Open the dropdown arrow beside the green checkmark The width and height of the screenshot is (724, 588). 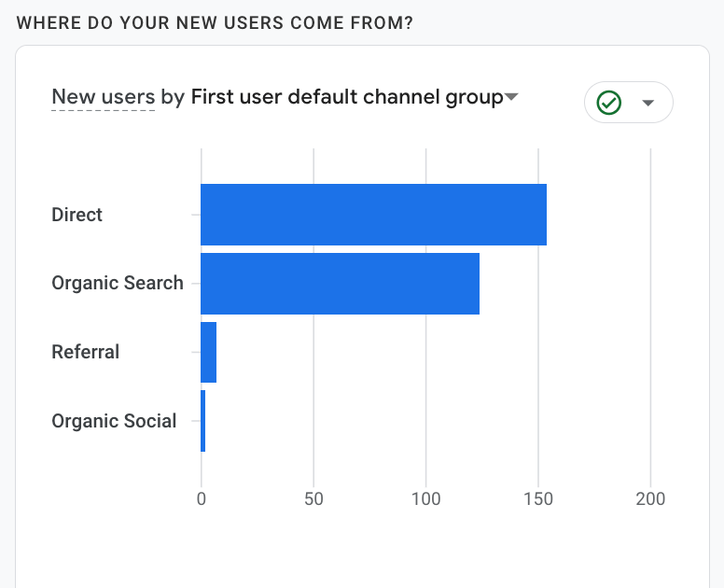(x=648, y=103)
